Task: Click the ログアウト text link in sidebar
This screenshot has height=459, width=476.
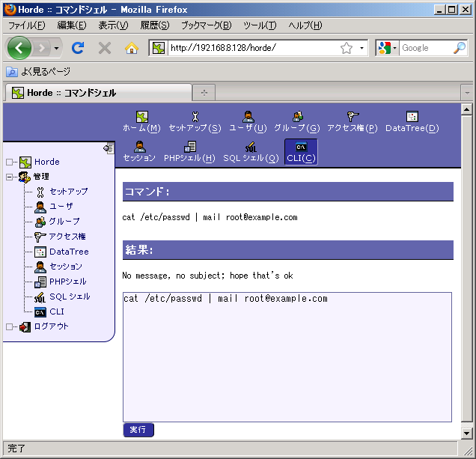Action: [x=52, y=326]
